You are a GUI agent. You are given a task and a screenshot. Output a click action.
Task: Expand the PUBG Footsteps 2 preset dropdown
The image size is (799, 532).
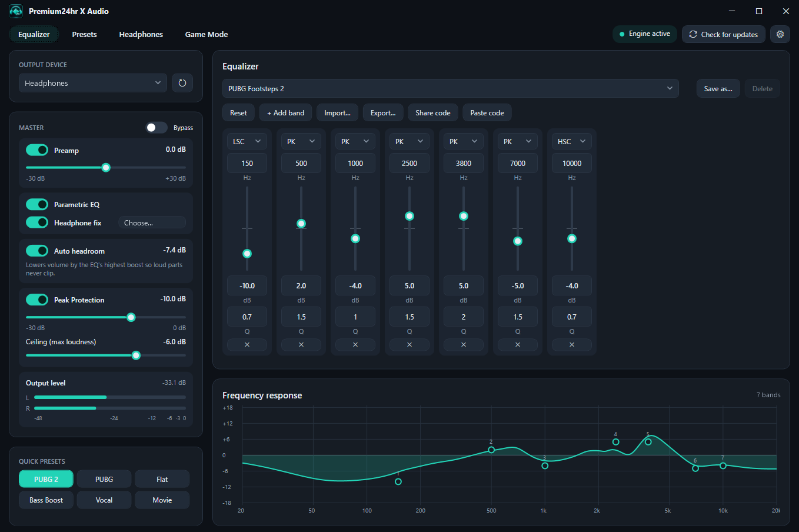451,88
